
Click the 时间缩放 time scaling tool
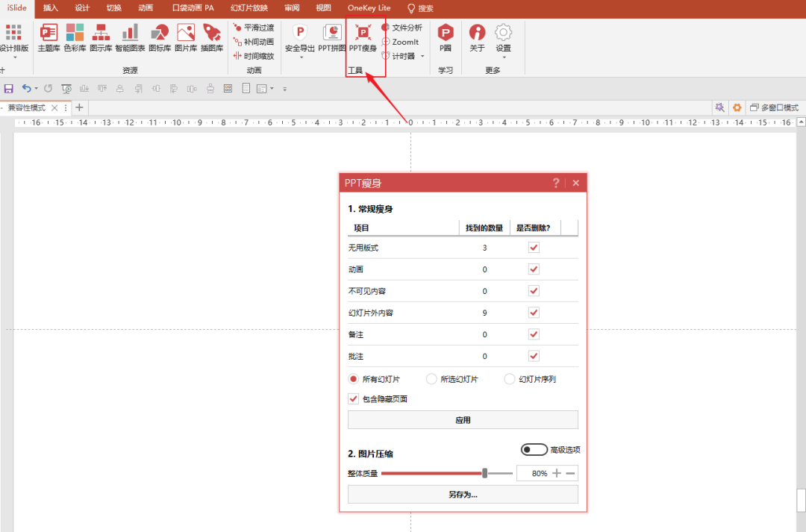click(254, 56)
